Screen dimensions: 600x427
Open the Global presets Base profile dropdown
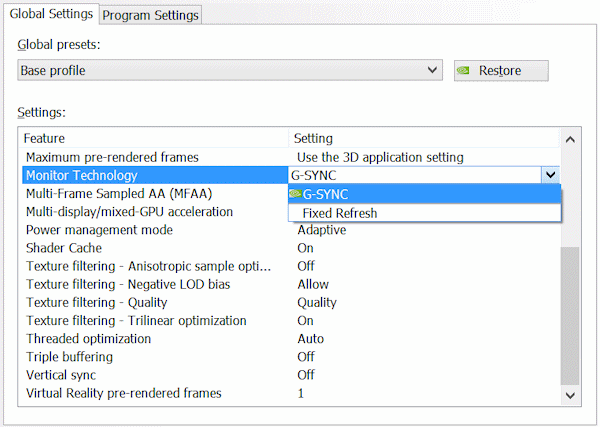pyautogui.click(x=230, y=71)
